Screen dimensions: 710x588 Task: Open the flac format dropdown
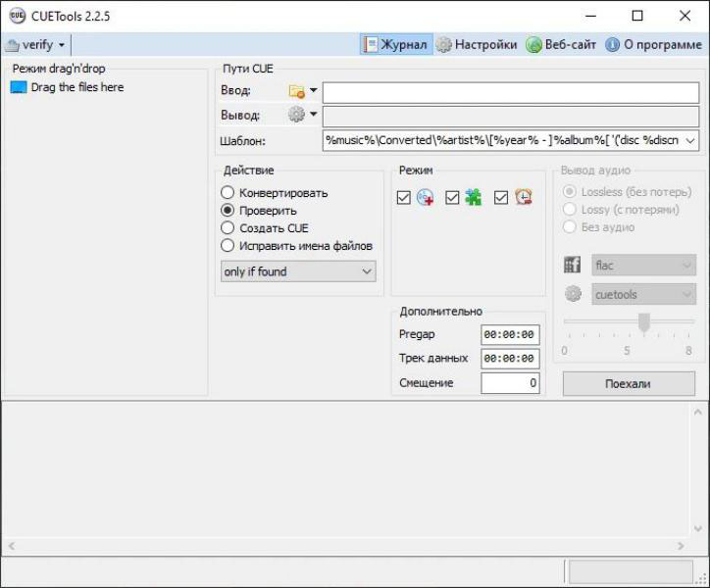pyautogui.click(x=643, y=266)
